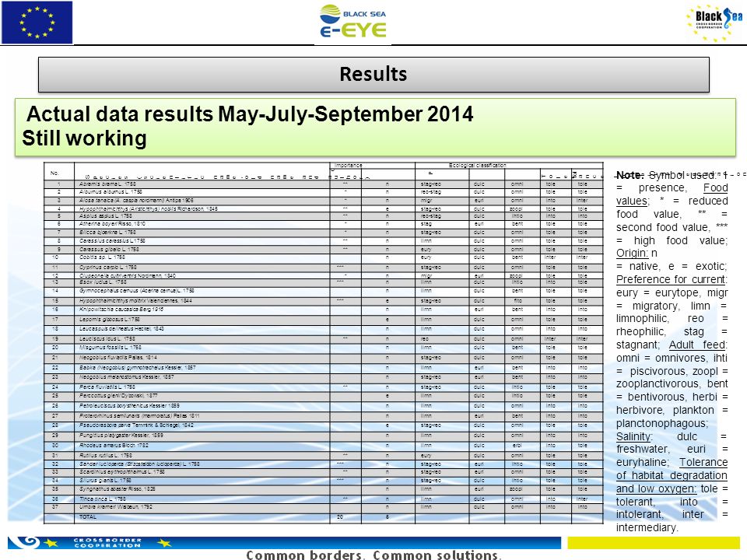The height and width of the screenshot is (560, 747).
Task: Select the heading 'Actual data results May-July-September 2014'
Action: pos(250,114)
